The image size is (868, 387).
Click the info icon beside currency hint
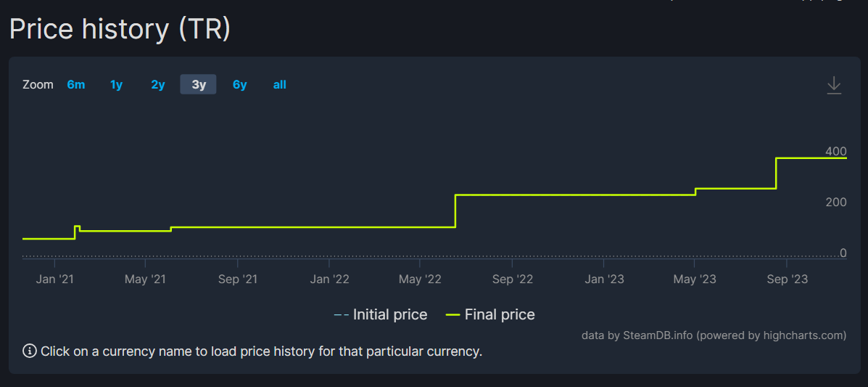30,351
